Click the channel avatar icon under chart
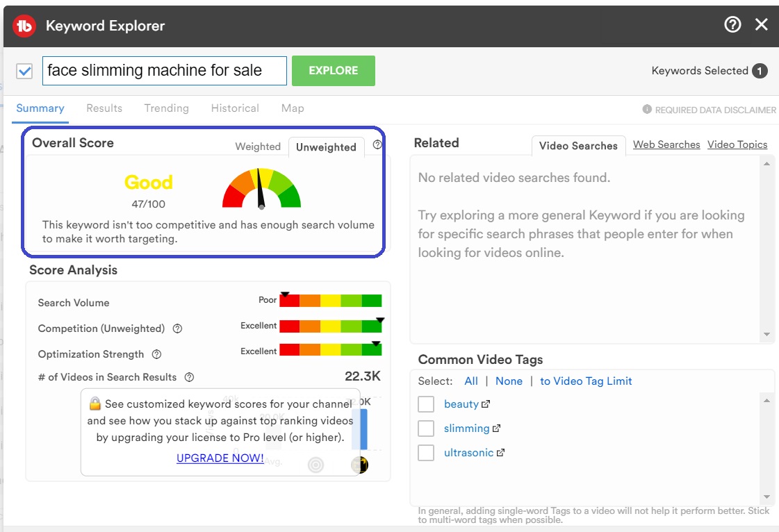Screen dimensions: 779x532 pos(360,465)
